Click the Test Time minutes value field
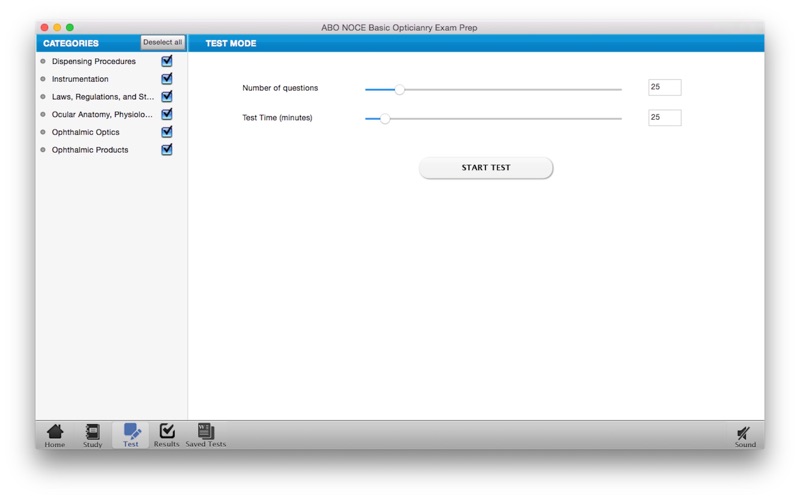 click(664, 117)
